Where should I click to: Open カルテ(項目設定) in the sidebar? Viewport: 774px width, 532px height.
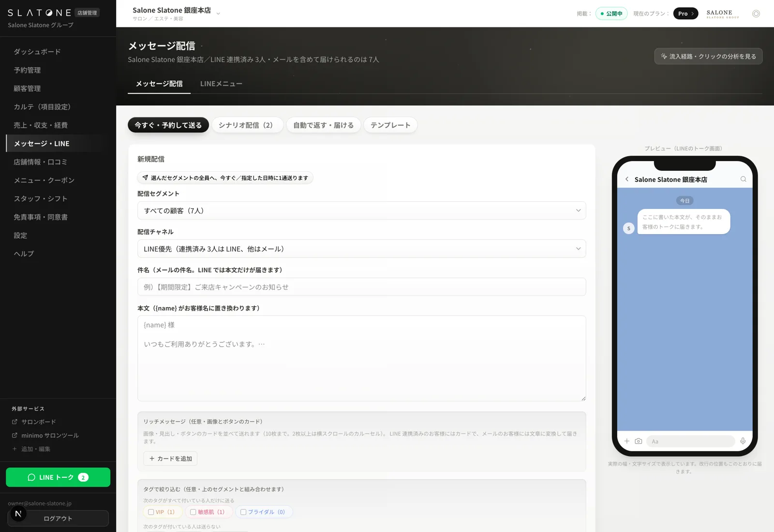[x=58, y=107]
